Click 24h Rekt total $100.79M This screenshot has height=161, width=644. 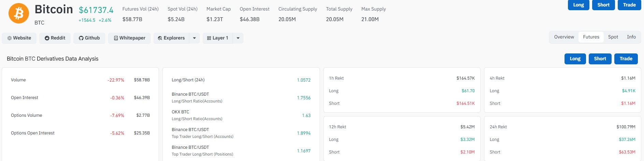click(626, 127)
